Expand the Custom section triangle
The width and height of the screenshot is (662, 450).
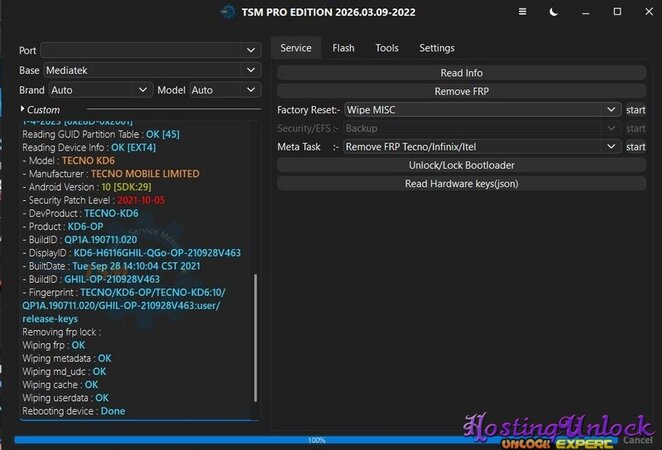[22, 109]
